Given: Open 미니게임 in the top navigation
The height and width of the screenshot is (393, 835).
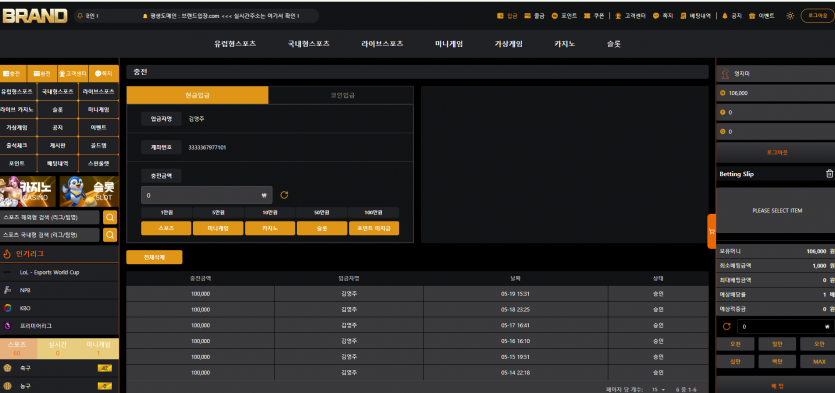Looking at the screenshot, I should tap(449, 44).
